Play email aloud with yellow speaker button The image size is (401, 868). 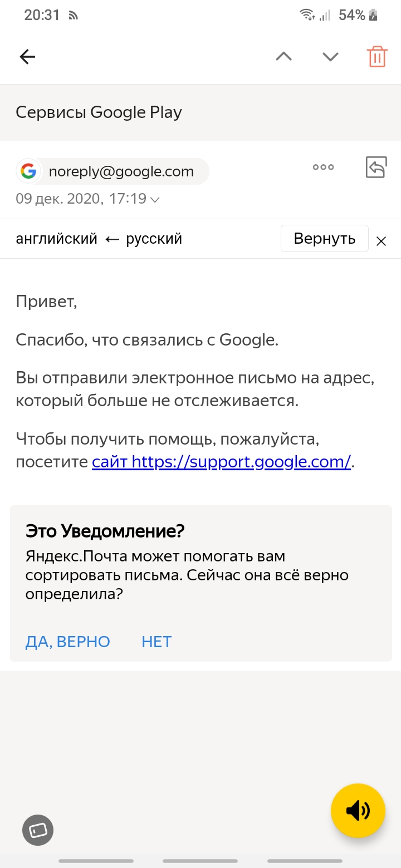[358, 811]
